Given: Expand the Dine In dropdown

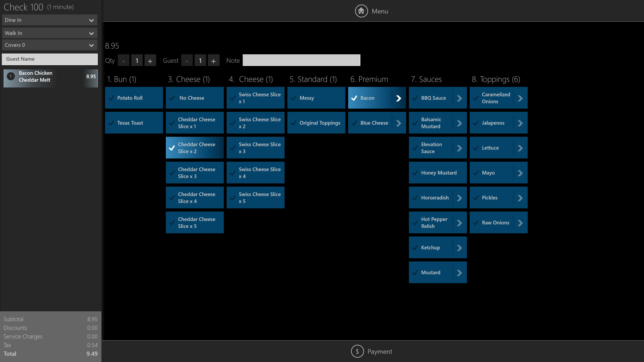Looking at the screenshot, I should (50, 20).
